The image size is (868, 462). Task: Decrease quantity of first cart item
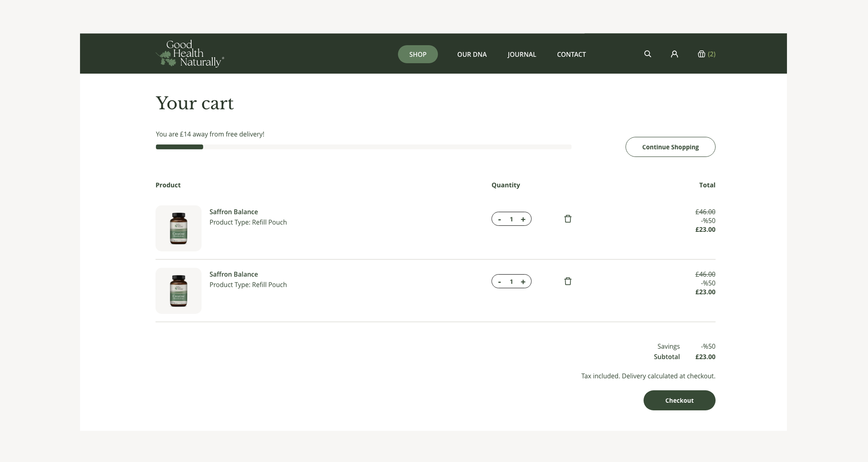499,219
